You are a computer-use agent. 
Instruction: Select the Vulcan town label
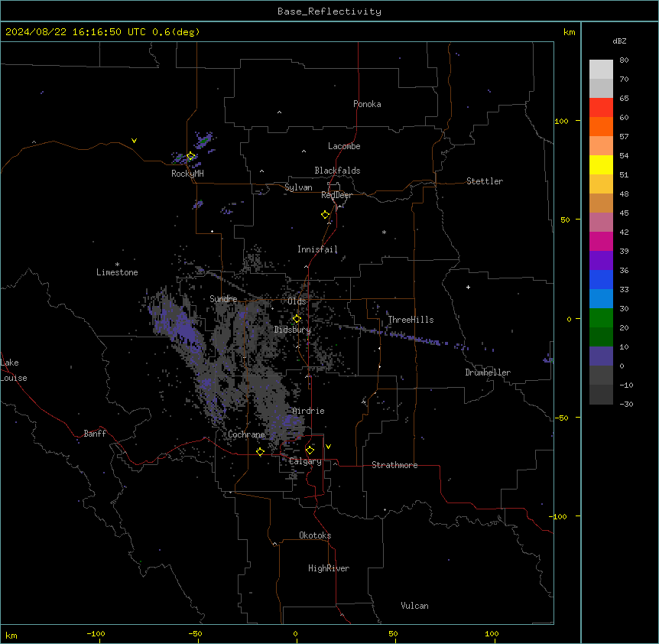(x=414, y=606)
